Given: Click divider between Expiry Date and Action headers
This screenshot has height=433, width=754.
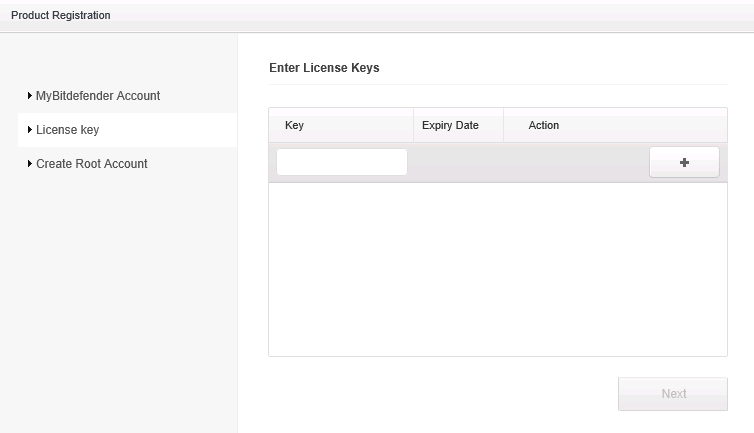Looking at the screenshot, I should point(503,125).
